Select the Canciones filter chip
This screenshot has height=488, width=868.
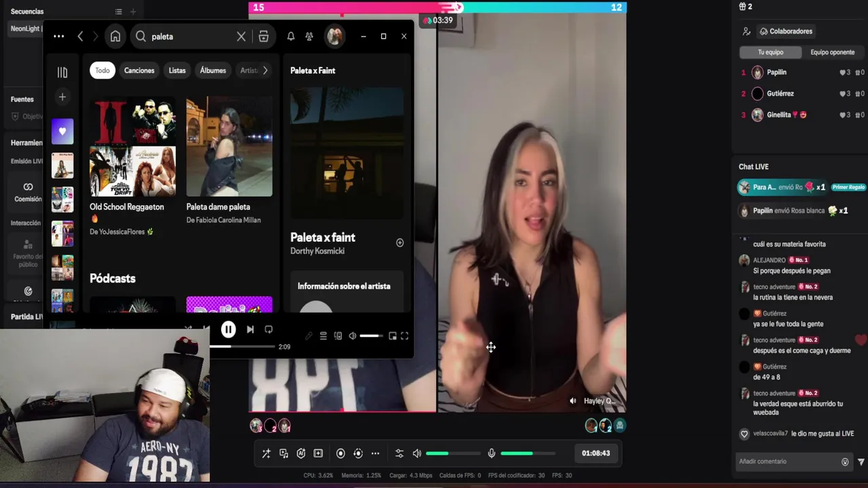point(139,70)
